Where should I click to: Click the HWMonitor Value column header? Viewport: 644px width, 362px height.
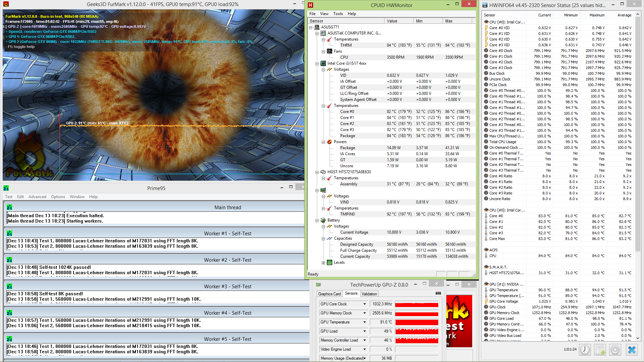(399, 21)
